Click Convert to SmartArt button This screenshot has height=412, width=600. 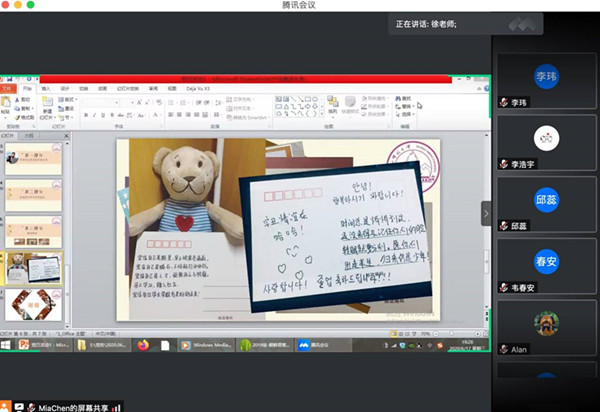tap(247, 117)
